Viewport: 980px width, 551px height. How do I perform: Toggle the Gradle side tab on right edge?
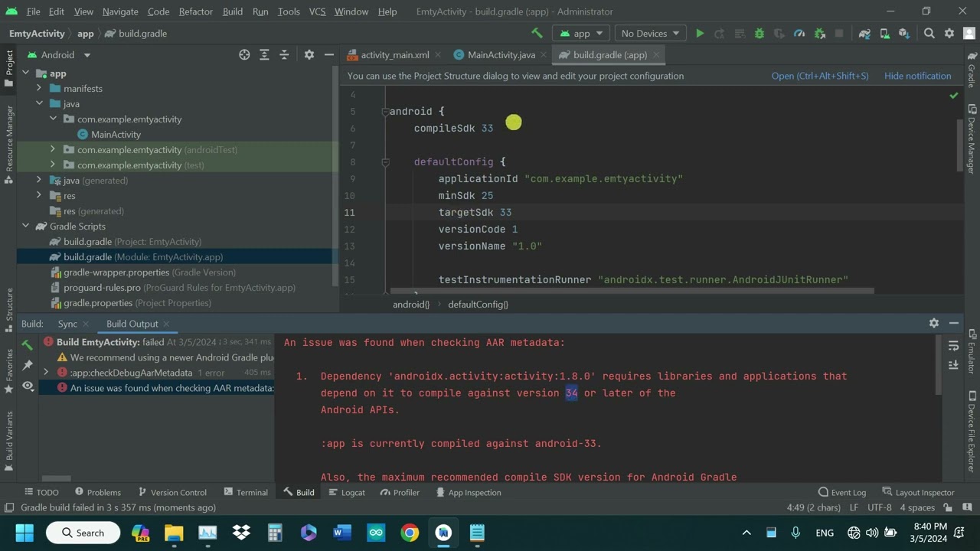point(972,70)
